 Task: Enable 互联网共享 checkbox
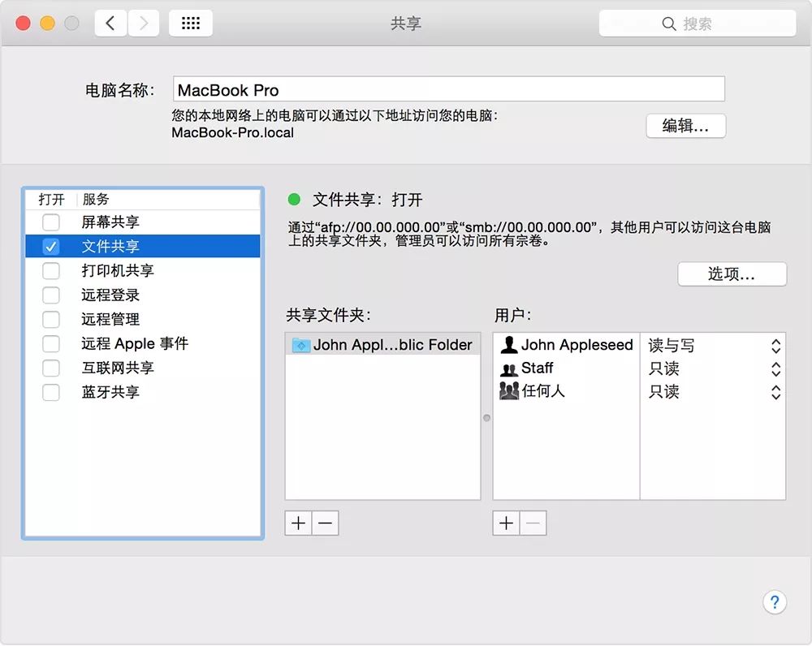50,368
